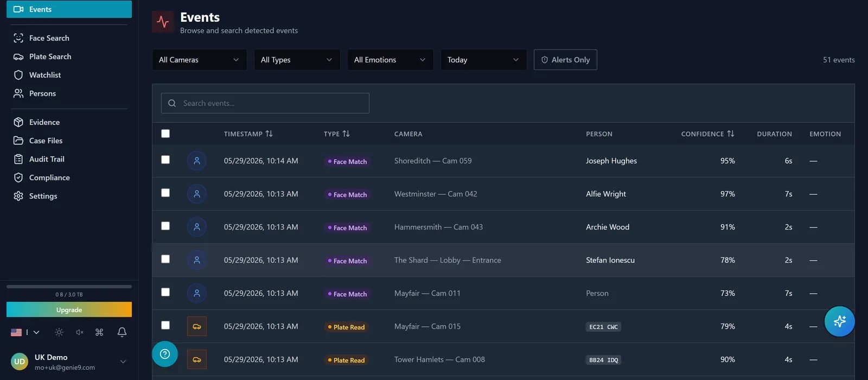The image size is (868, 380).
Task: Check the Archie Wood row checkbox
Action: tap(165, 226)
